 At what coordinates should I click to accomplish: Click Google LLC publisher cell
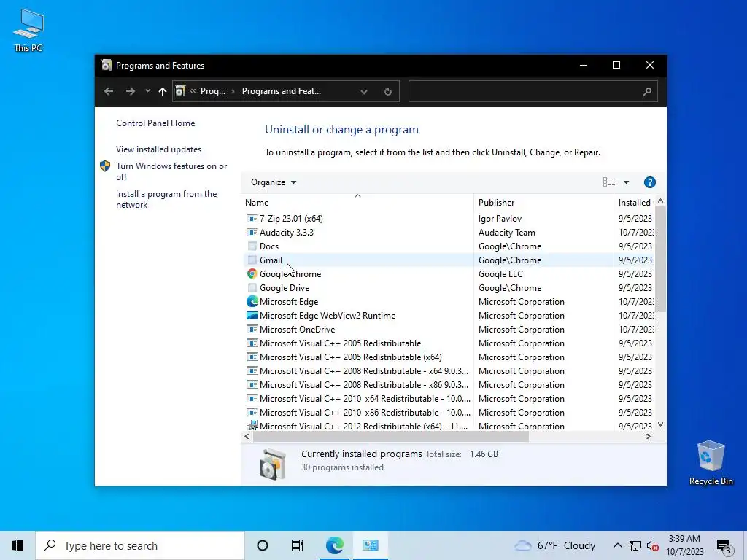click(500, 274)
